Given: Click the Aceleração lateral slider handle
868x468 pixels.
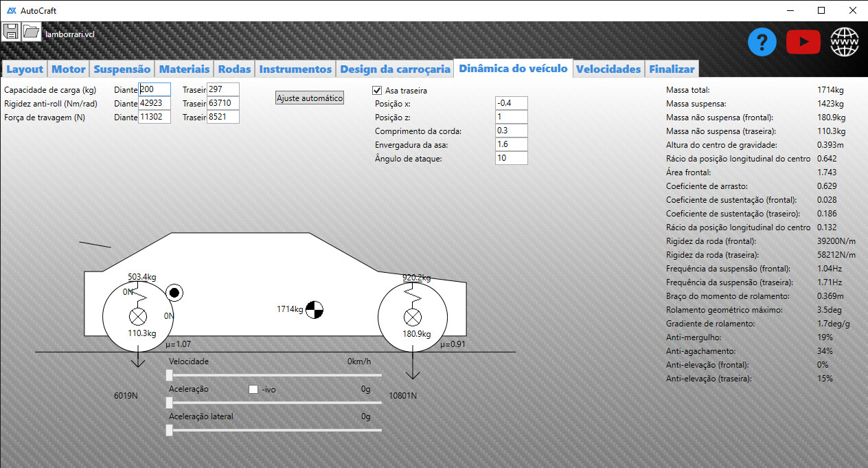Looking at the screenshot, I should click(170, 430).
